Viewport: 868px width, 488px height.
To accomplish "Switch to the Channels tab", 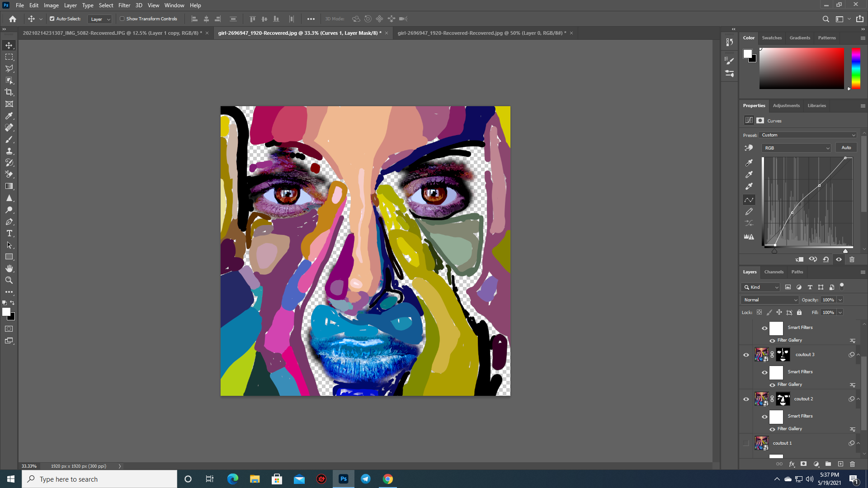I will point(774,272).
